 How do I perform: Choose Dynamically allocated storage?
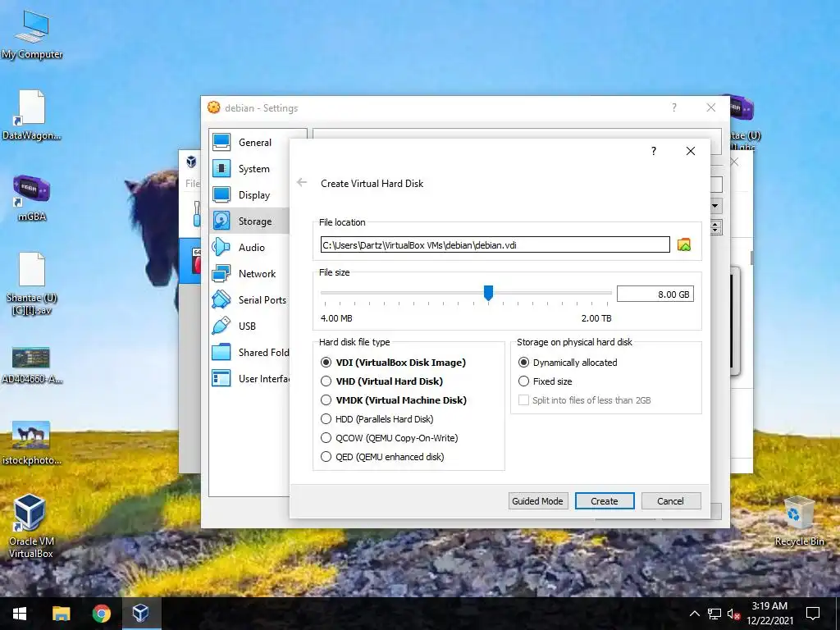568,363
